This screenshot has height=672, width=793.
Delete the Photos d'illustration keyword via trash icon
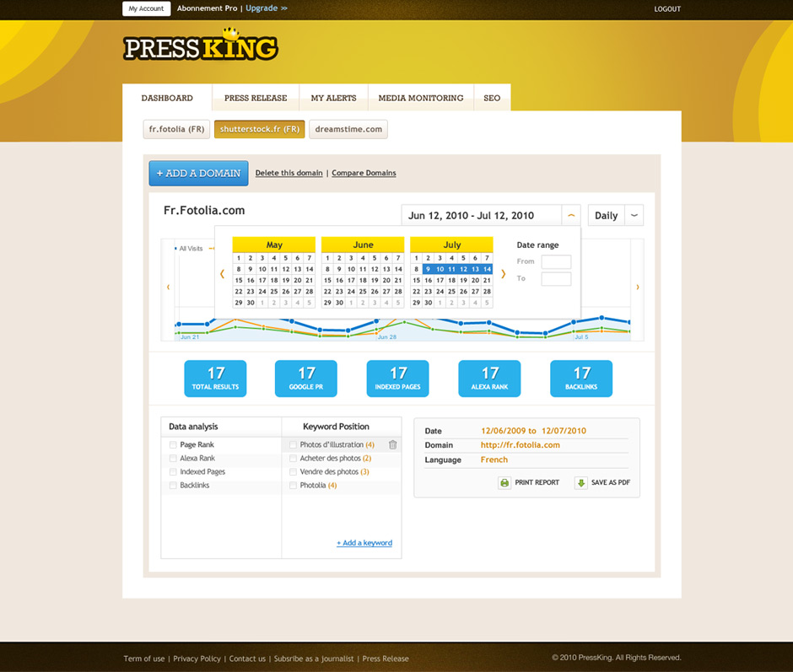(392, 445)
